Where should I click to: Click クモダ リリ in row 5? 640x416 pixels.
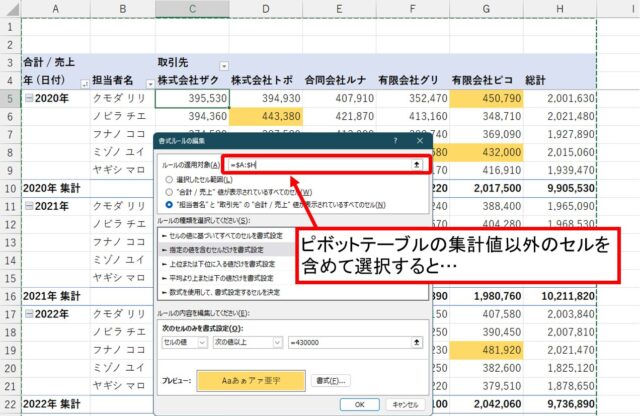(x=119, y=98)
